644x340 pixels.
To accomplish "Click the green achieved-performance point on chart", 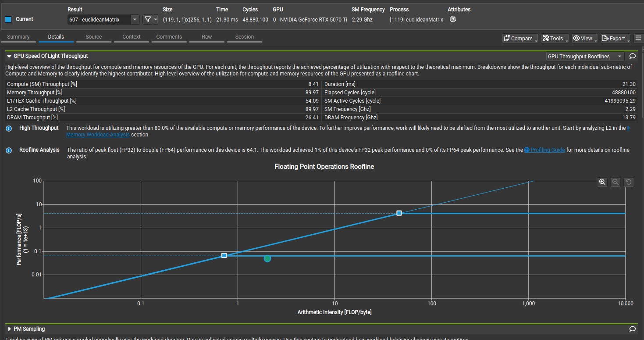I will (267, 258).
